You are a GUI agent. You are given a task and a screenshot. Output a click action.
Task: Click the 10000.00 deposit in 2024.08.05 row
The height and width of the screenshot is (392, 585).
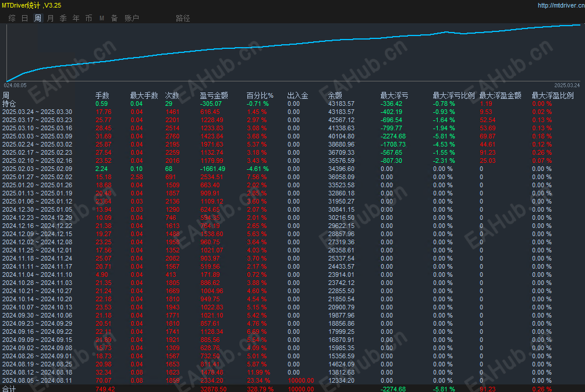click(301, 380)
